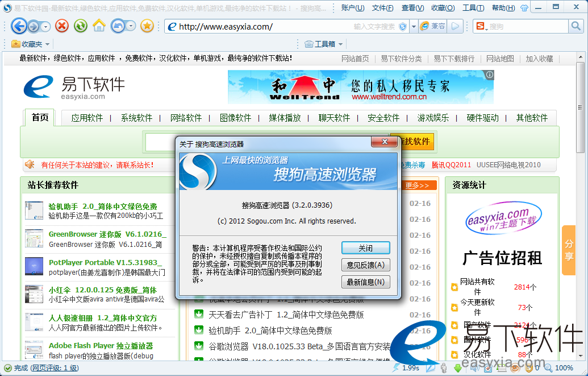
Task: Click the 网页评级: 1 级 link
Action: [x=55, y=368]
